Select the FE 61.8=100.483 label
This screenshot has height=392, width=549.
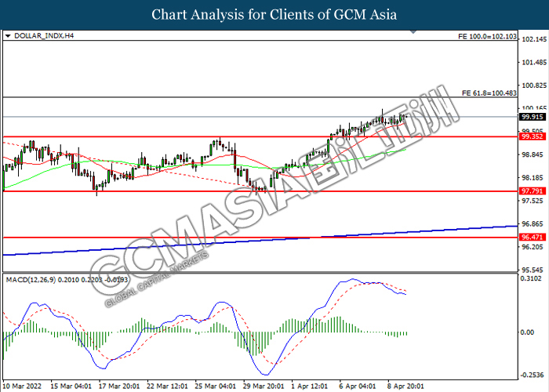coord(489,93)
